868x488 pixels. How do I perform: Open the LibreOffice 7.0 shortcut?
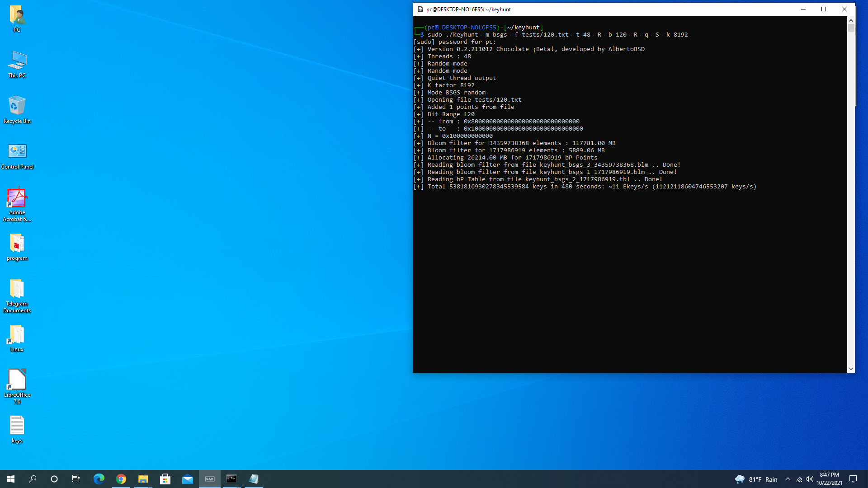pos(17,385)
